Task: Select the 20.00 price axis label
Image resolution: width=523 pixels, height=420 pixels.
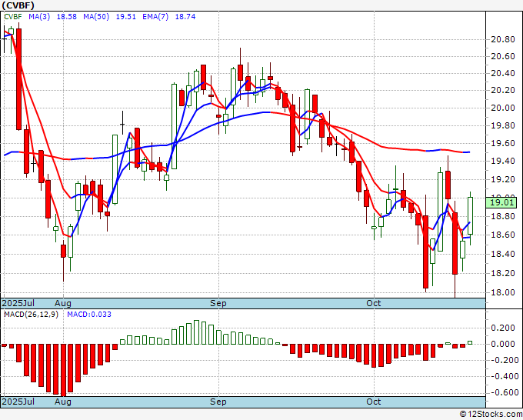Action: point(503,108)
